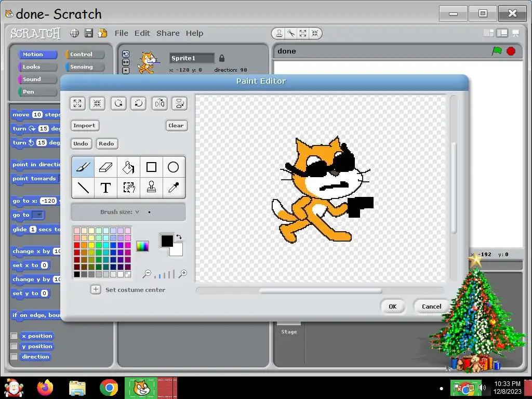Switch to the Sound blocks category

(37, 79)
